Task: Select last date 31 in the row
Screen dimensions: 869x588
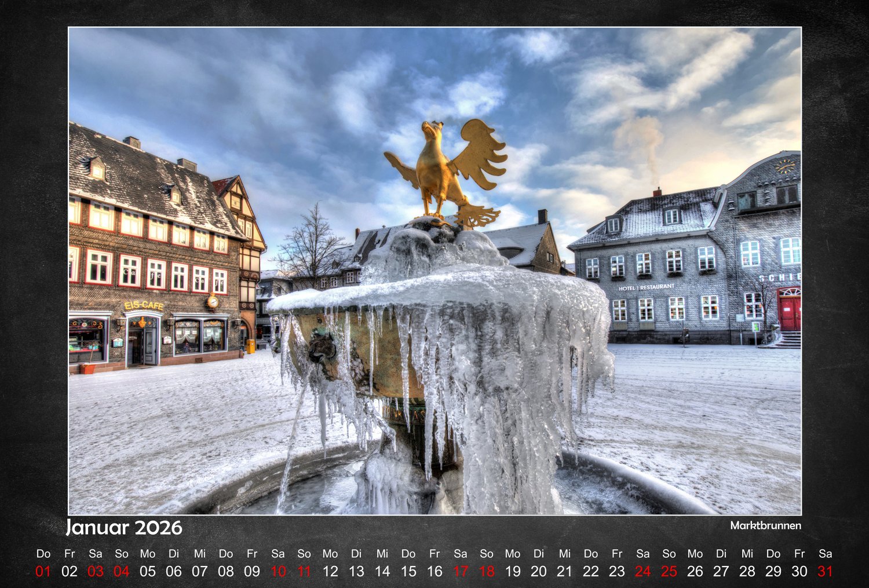Action: (x=826, y=571)
